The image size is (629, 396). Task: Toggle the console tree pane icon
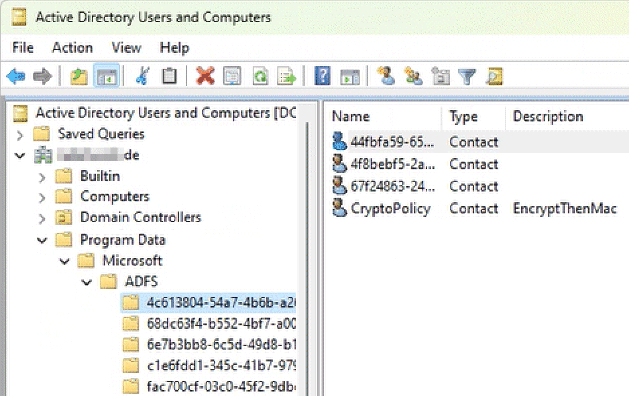(x=107, y=76)
